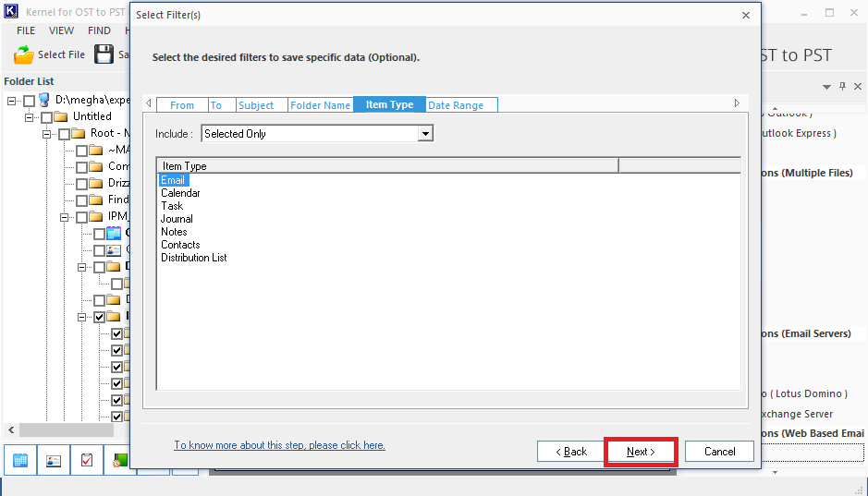Image resolution: width=868 pixels, height=496 pixels.
Task: Click the Next button
Action: [x=641, y=452]
